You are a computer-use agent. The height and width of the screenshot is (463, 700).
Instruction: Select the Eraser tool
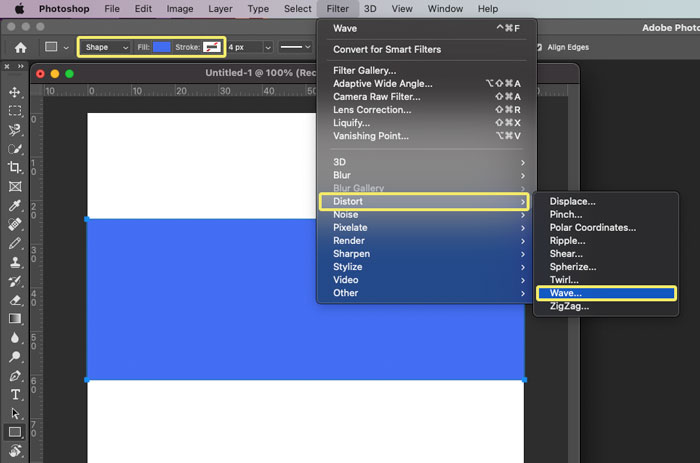[15, 300]
